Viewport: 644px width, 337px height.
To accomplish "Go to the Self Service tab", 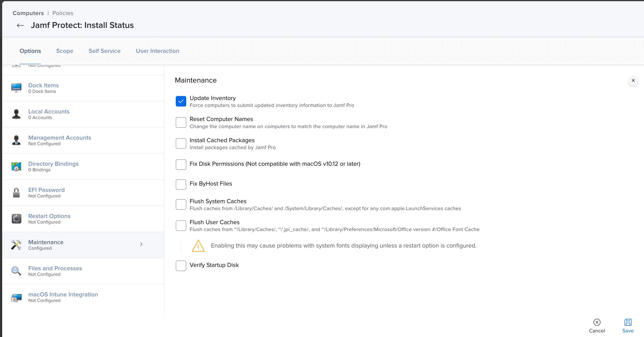I will pyautogui.click(x=104, y=51).
